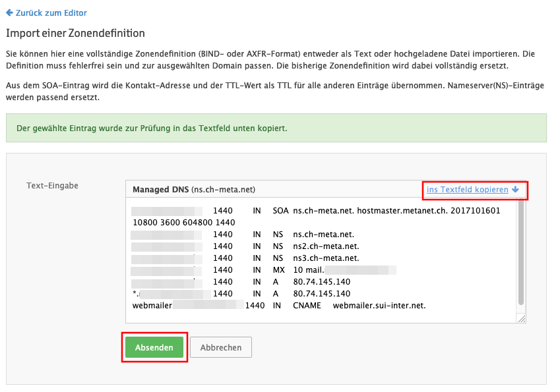Image resolution: width=560 pixels, height=392 pixels.
Task: Click the ns.ch-meta.net. NS record entry
Action: [323, 234]
